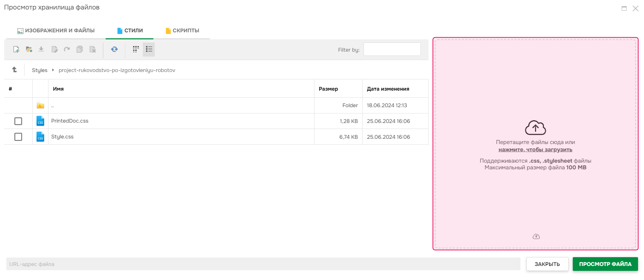
Task: Click the download file toolbar icon
Action: (41, 50)
